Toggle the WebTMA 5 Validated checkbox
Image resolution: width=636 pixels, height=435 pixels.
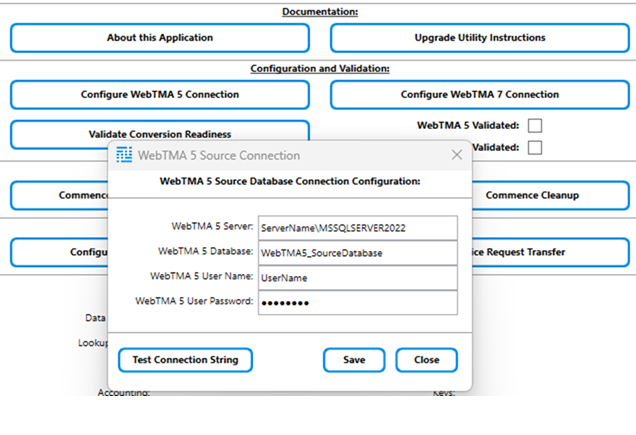coord(535,126)
